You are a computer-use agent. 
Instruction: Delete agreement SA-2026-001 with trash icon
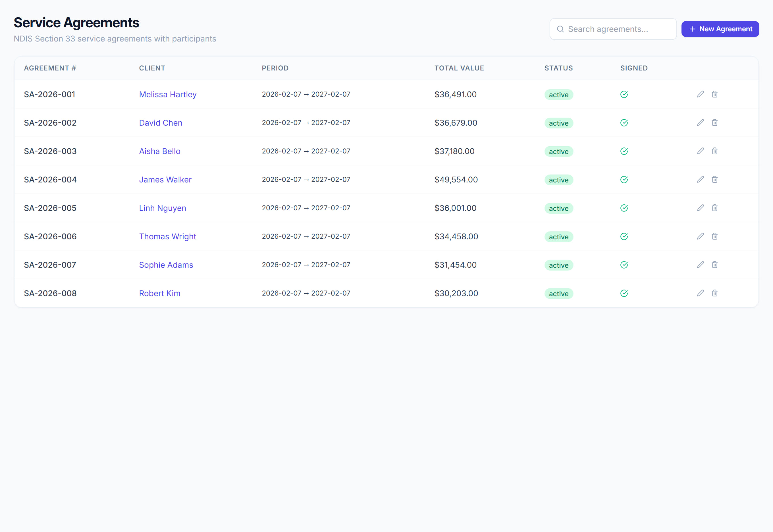pyautogui.click(x=715, y=94)
